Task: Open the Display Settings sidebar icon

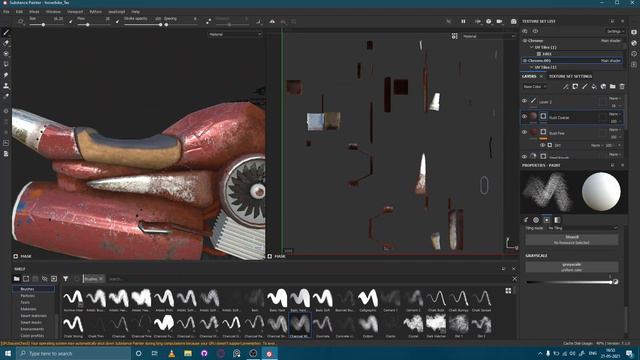Action: click(634, 32)
